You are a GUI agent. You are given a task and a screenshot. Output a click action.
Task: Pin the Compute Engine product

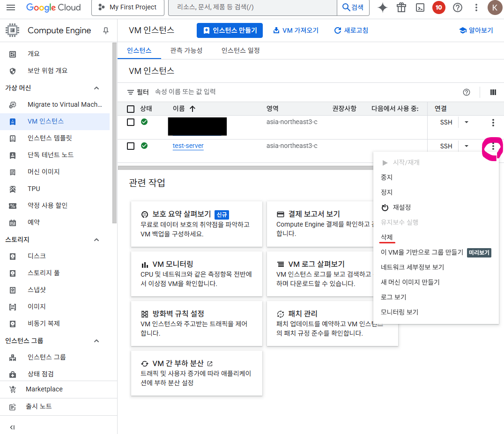click(106, 30)
